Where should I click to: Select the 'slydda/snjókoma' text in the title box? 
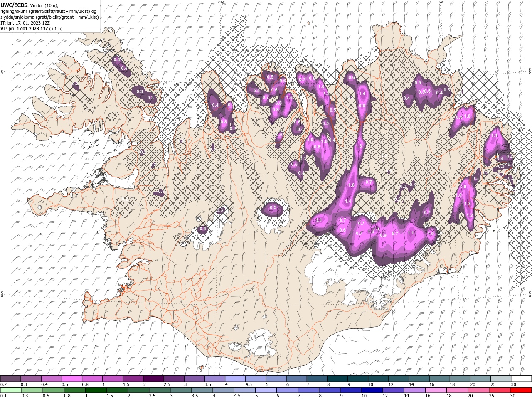coord(17,17)
